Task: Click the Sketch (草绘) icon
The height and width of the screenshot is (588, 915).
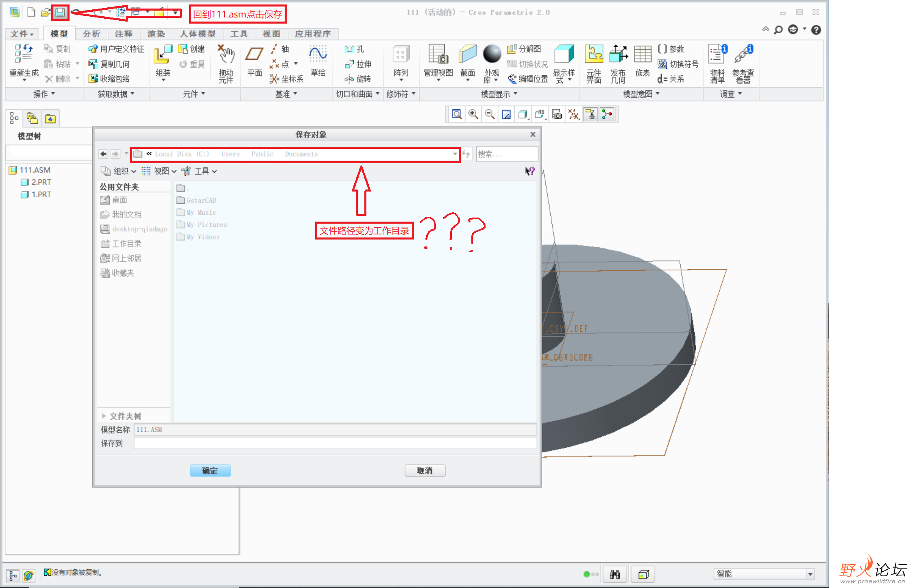Action: (x=318, y=54)
